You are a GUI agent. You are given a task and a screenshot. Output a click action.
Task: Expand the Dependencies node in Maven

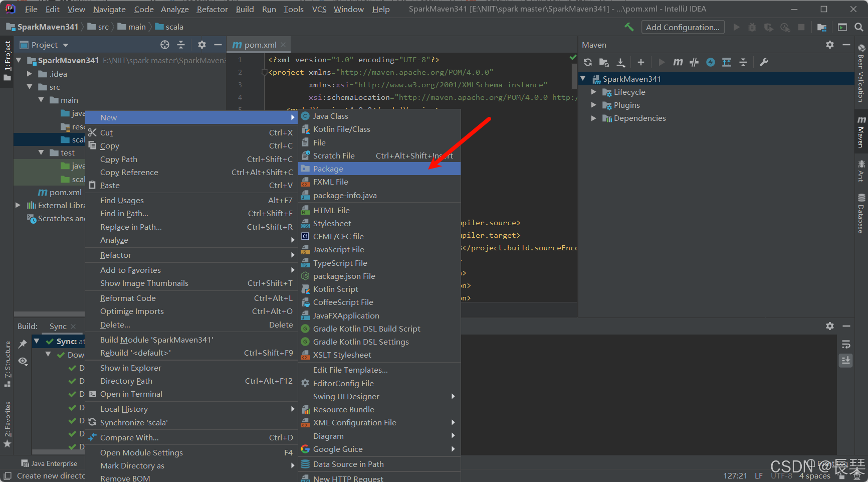593,118
